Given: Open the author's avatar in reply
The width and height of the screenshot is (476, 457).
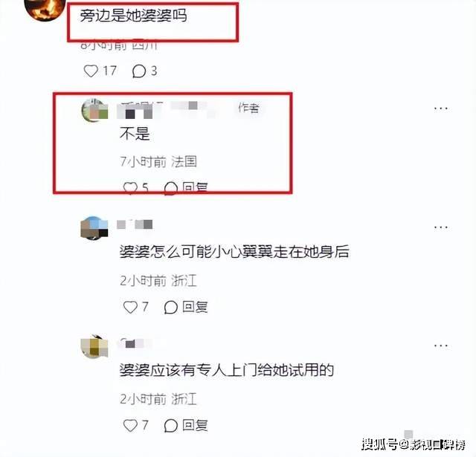Looking at the screenshot, I should [94, 110].
